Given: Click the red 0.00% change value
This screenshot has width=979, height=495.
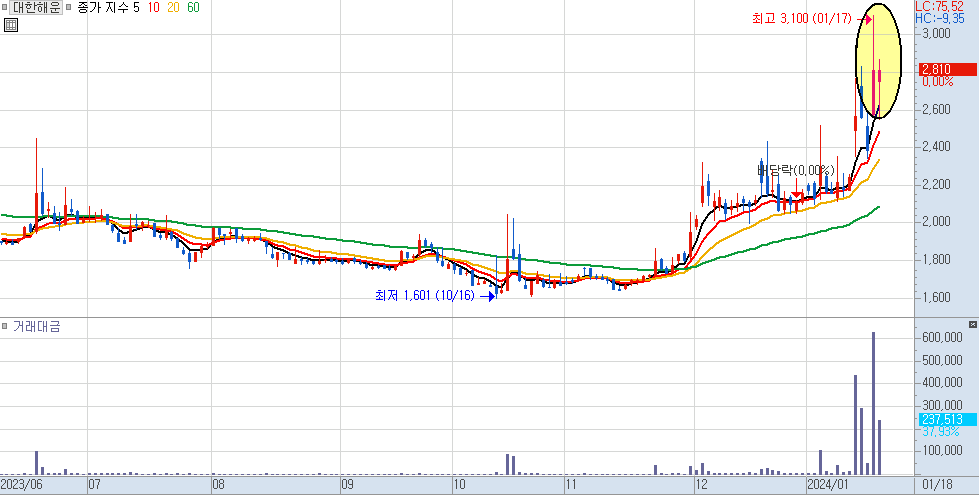Looking at the screenshot, I should tap(937, 82).
